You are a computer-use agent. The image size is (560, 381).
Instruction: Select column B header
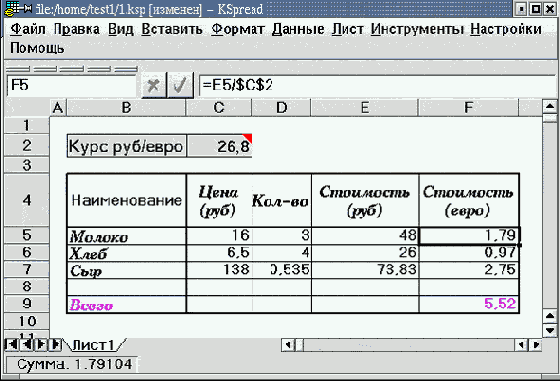(126, 108)
